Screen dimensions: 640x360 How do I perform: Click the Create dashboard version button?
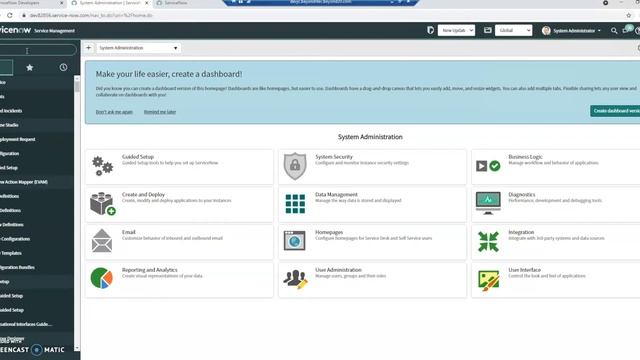[x=615, y=111]
